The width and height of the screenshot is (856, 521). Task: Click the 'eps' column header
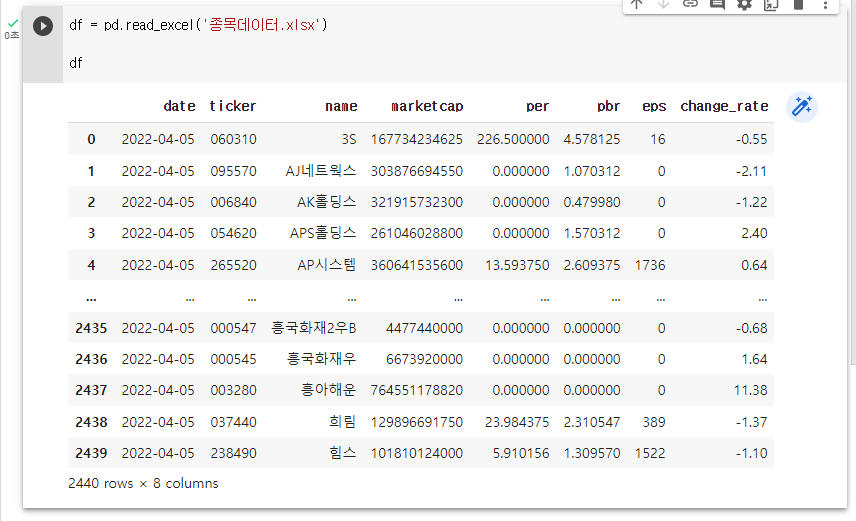654,106
